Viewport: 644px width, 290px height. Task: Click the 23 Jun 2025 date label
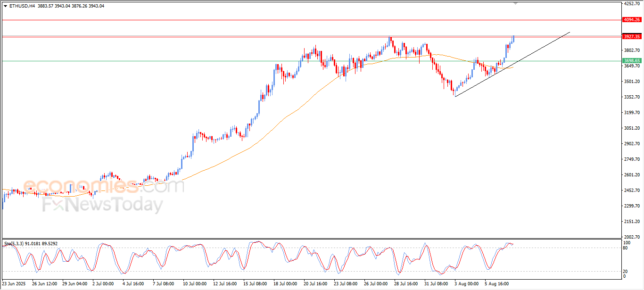click(13, 284)
